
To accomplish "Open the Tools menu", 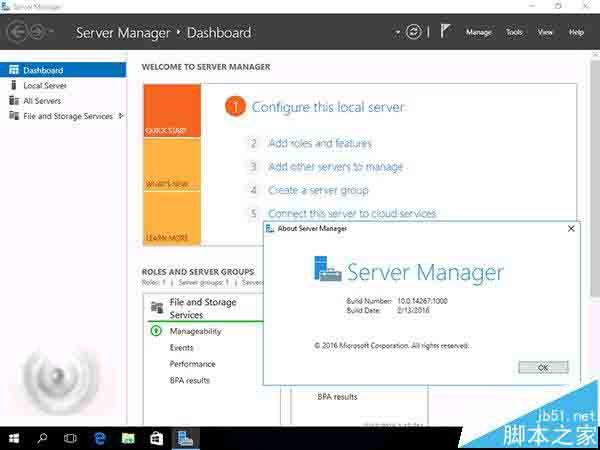I will (x=514, y=32).
